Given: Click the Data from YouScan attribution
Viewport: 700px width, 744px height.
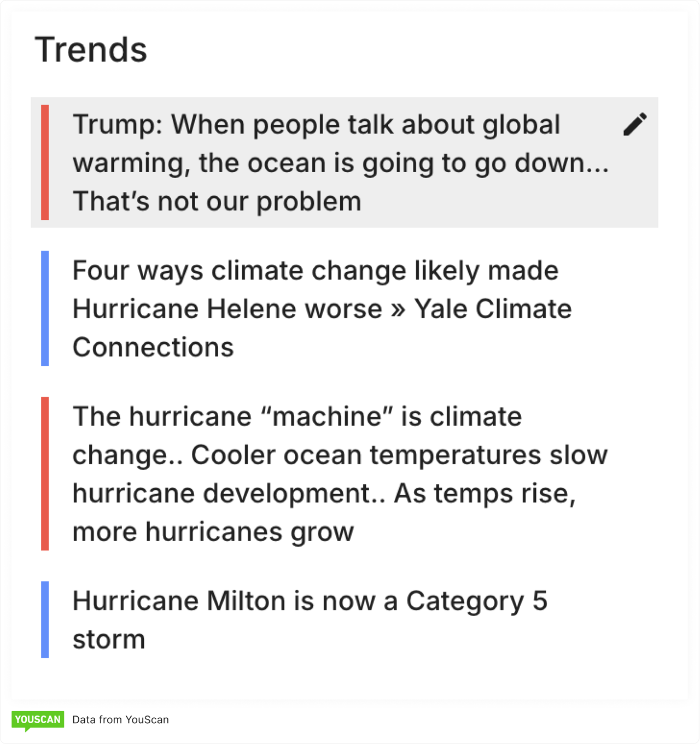Looking at the screenshot, I should point(120,720).
